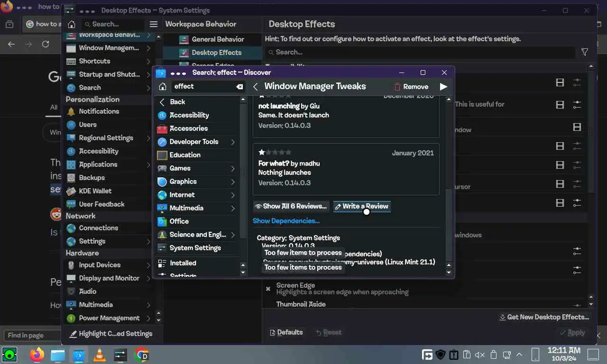
Task: Open KDE Wallet settings
Action: [95, 191]
